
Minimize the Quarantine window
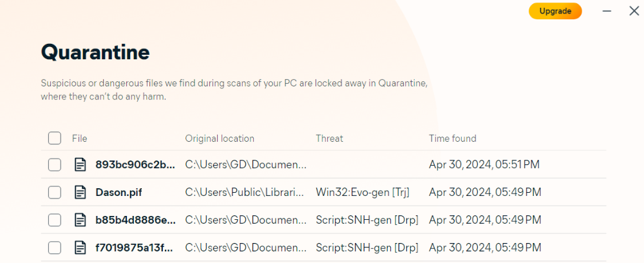tap(607, 11)
